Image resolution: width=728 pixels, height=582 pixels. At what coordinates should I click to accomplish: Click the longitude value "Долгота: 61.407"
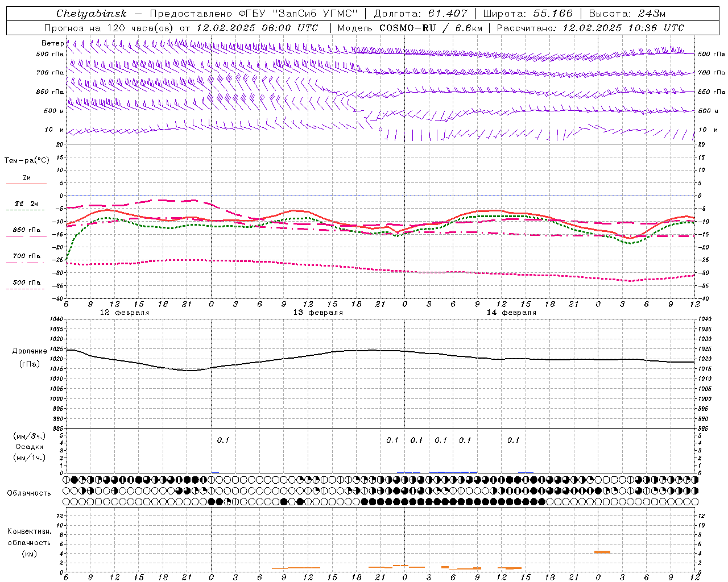pos(420,14)
